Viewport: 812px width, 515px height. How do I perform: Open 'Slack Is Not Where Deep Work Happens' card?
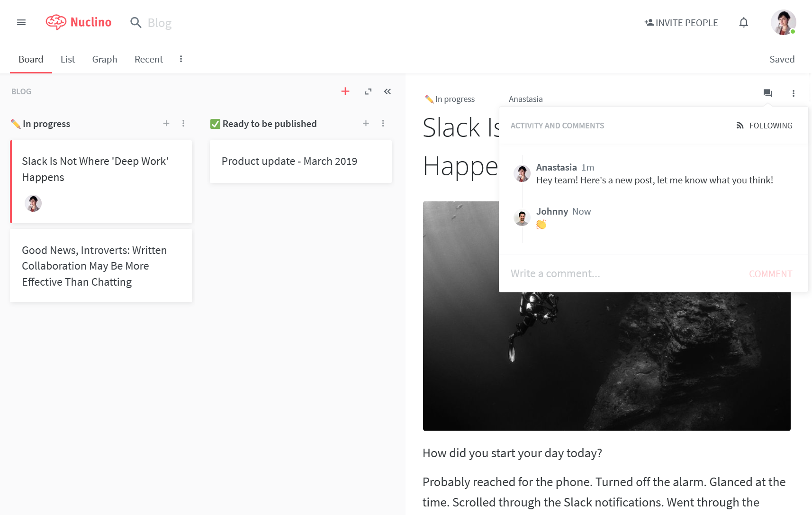[x=101, y=181]
